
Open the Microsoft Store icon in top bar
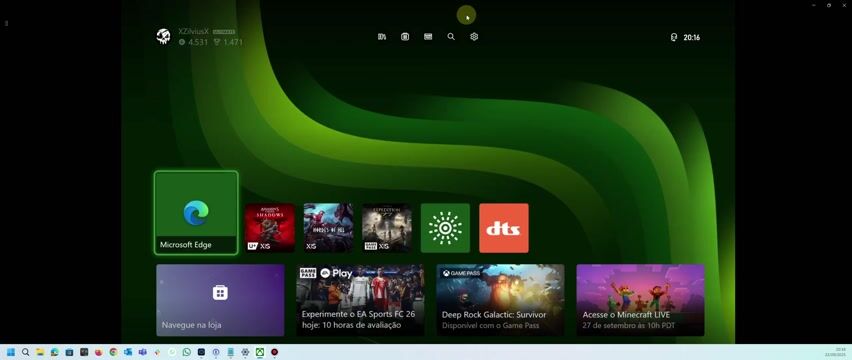click(405, 37)
